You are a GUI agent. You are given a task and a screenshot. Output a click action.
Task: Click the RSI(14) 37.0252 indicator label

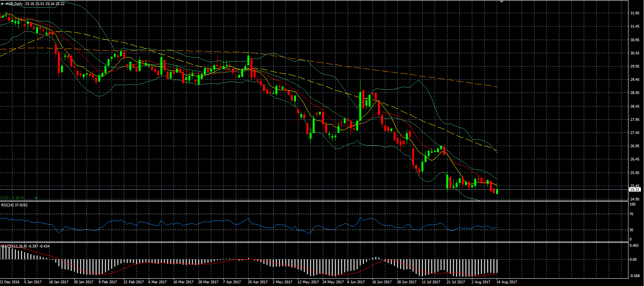[14, 205]
